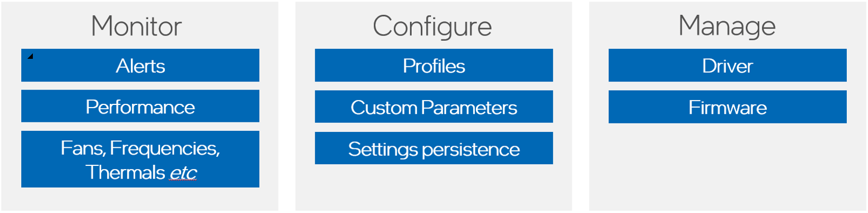Click the Monitor heading
The height and width of the screenshot is (213, 868).
tap(136, 26)
